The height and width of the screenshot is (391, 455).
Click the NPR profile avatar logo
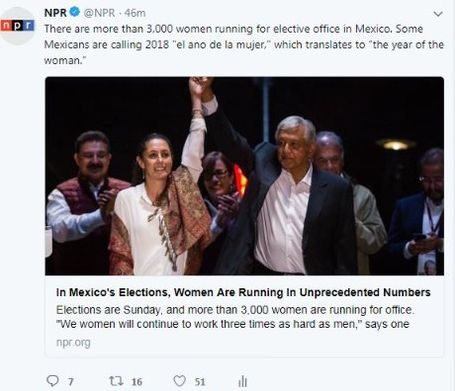point(17,26)
